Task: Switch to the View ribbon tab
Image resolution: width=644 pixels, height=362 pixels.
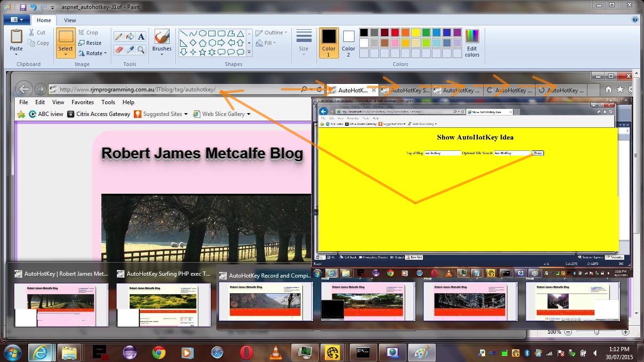Action: tap(70, 20)
